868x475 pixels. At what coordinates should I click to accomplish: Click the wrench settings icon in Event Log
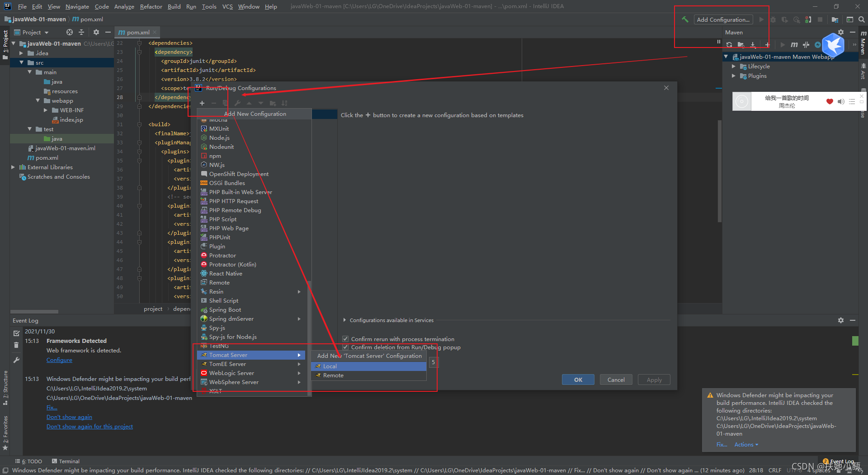(16, 361)
